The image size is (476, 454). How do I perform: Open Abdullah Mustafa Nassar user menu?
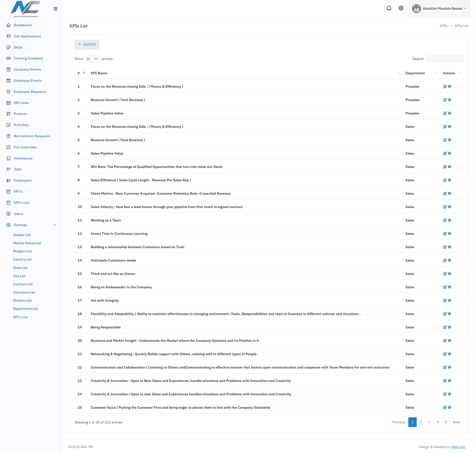click(x=439, y=9)
